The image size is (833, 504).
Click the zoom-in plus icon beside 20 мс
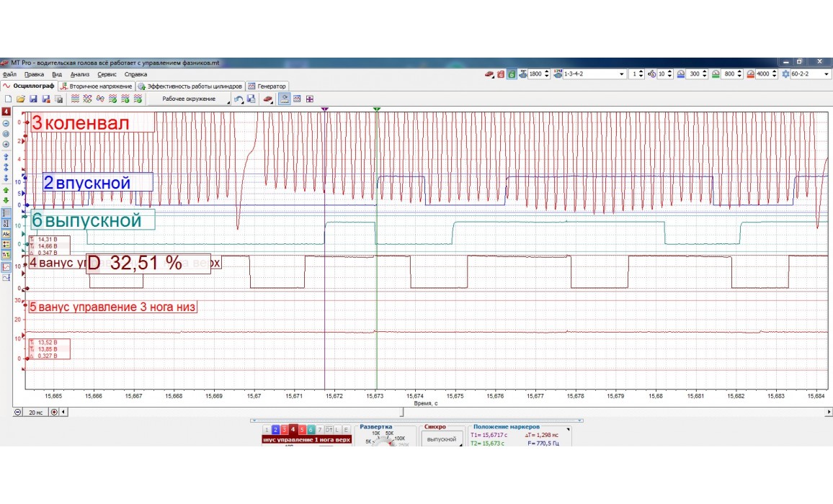(54, 412)
